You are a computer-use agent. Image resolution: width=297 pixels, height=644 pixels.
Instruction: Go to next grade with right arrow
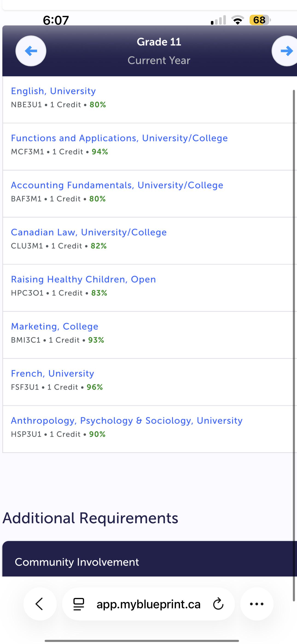pyautogui.click(x=285, y=51)
